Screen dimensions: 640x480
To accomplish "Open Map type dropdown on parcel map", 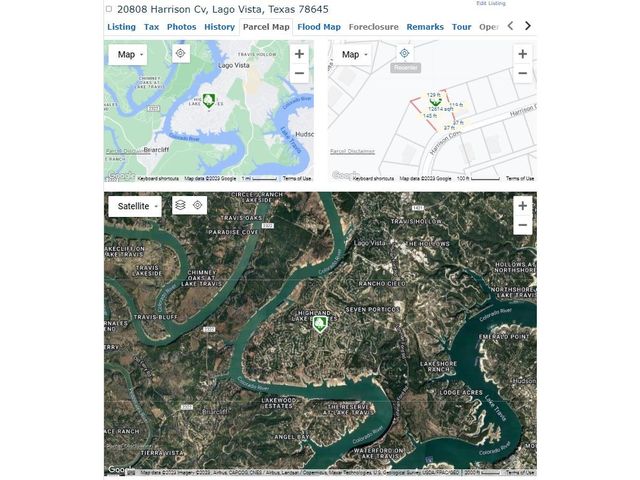I will (x=352, y=54).
